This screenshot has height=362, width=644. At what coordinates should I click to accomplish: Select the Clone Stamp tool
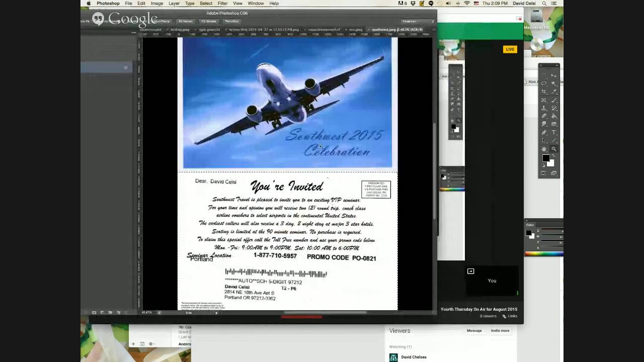pyautogui.click(x=544, y=108)
